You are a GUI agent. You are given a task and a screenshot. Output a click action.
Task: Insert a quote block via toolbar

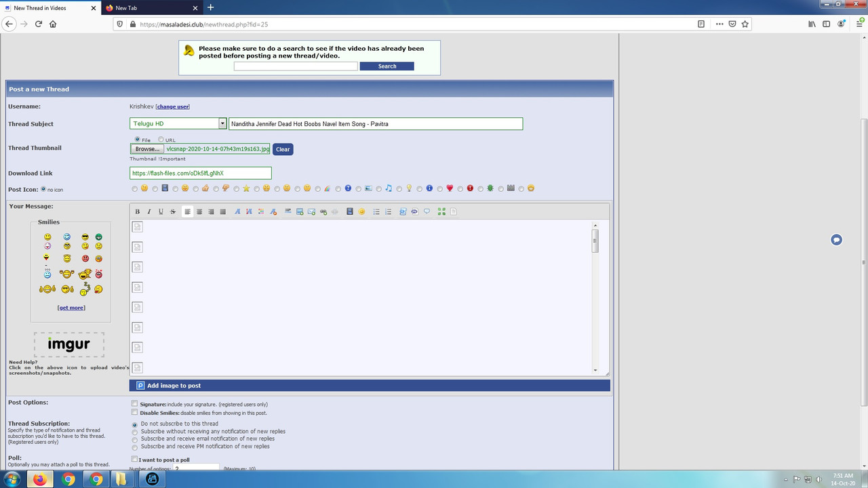tap(427, 211)
